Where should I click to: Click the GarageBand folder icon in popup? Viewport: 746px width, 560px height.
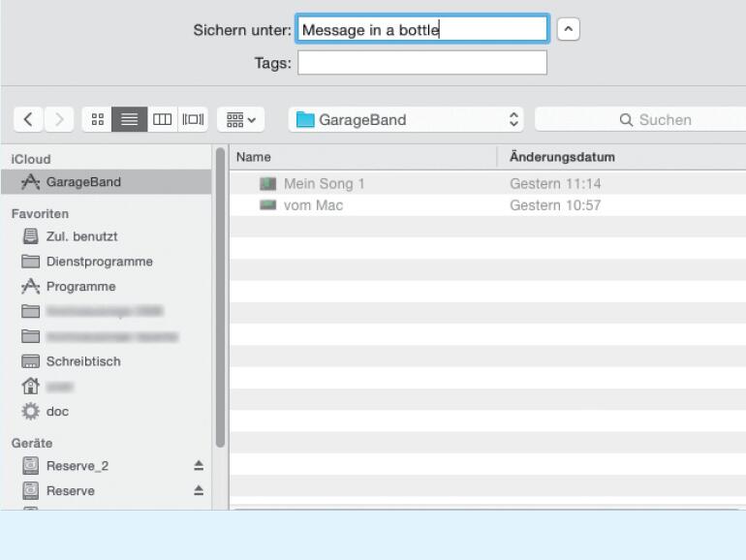pos(305,119)
